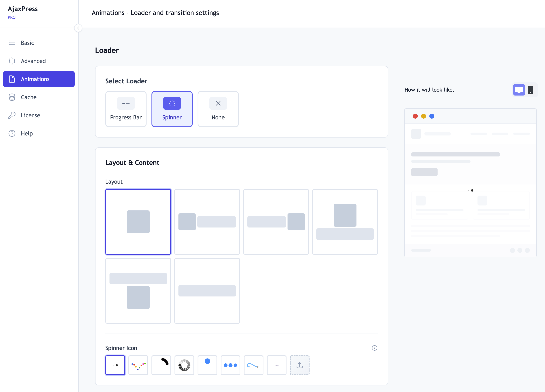Select the colorful dots spinner icon
545x392 pixels.
(138, 365)
